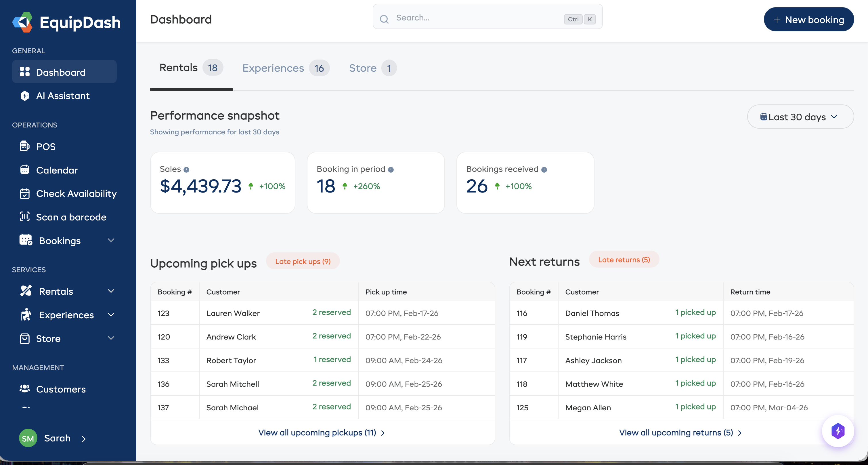Open Scan a barcode icon
This screenshot has height=465, width=868.
[25, 217]
